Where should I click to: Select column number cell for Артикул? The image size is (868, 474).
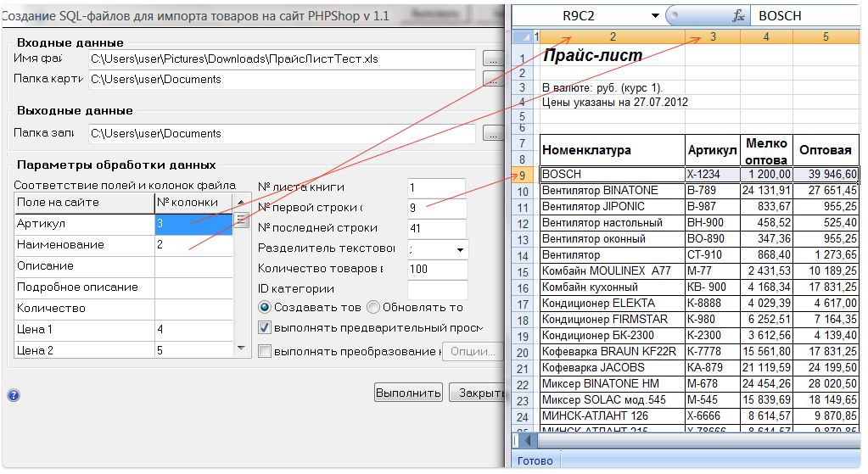193,224
